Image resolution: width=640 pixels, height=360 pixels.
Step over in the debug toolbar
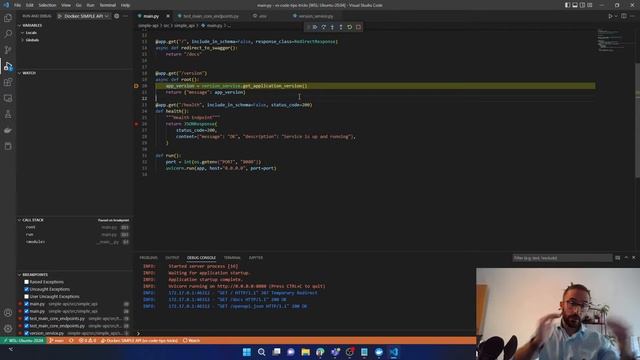324,27
